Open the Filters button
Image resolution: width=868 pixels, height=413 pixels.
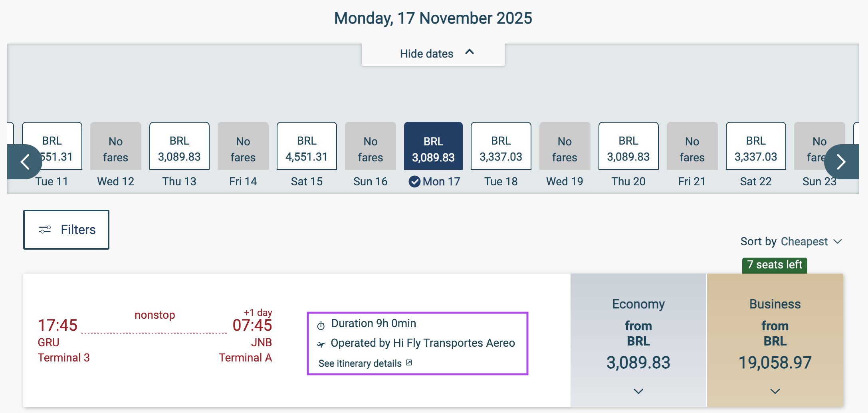(x=66, y=230)
